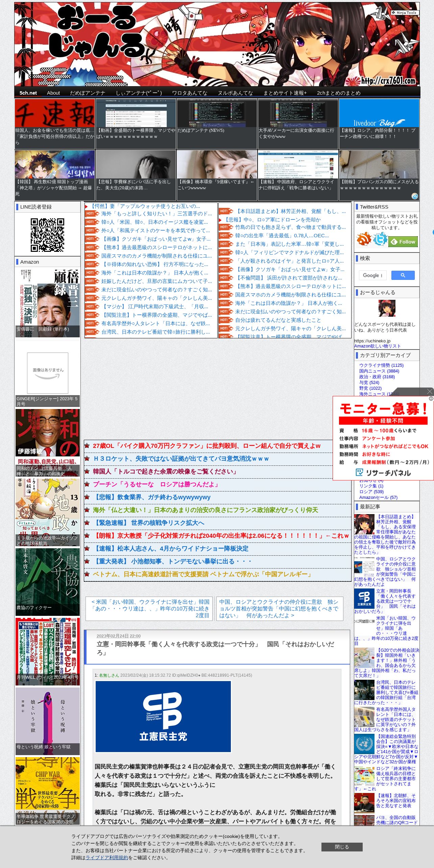Screen dimensions: 434x868
Task: Go to だめぽアンテナ in the nav bar
Action: (88, 93)
